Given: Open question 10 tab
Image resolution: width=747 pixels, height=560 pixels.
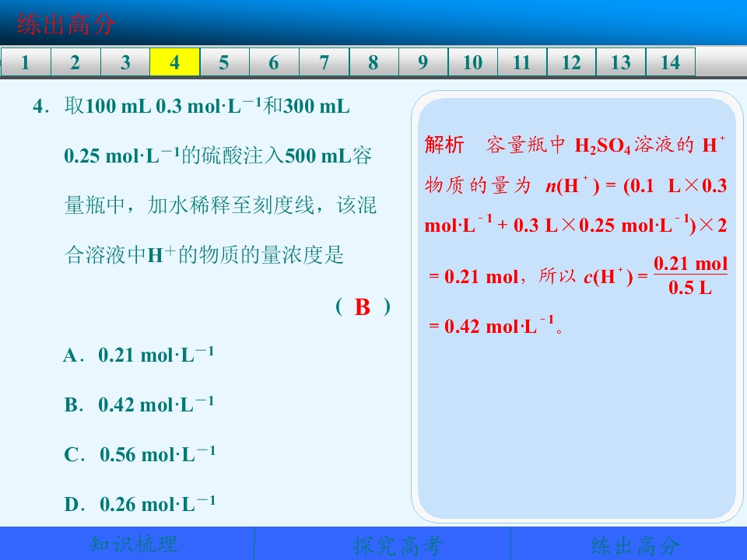Looking at the screenshot, I should pos(472,62).
